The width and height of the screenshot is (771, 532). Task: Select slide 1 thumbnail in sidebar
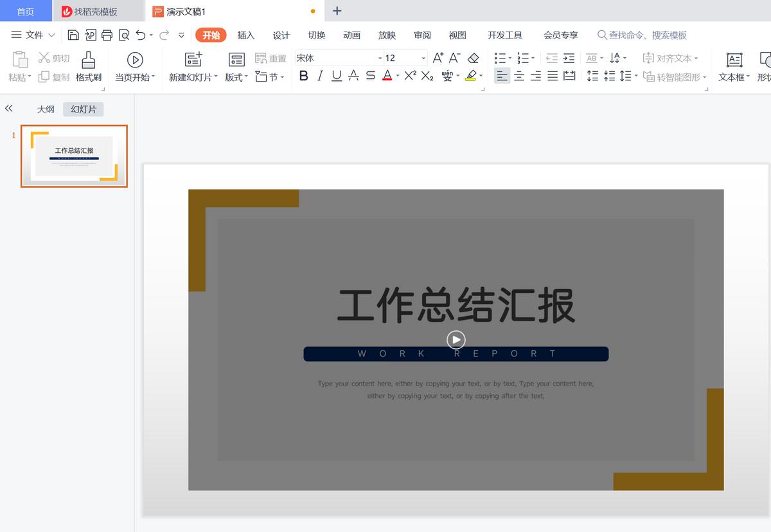click(x=74, y=155)
